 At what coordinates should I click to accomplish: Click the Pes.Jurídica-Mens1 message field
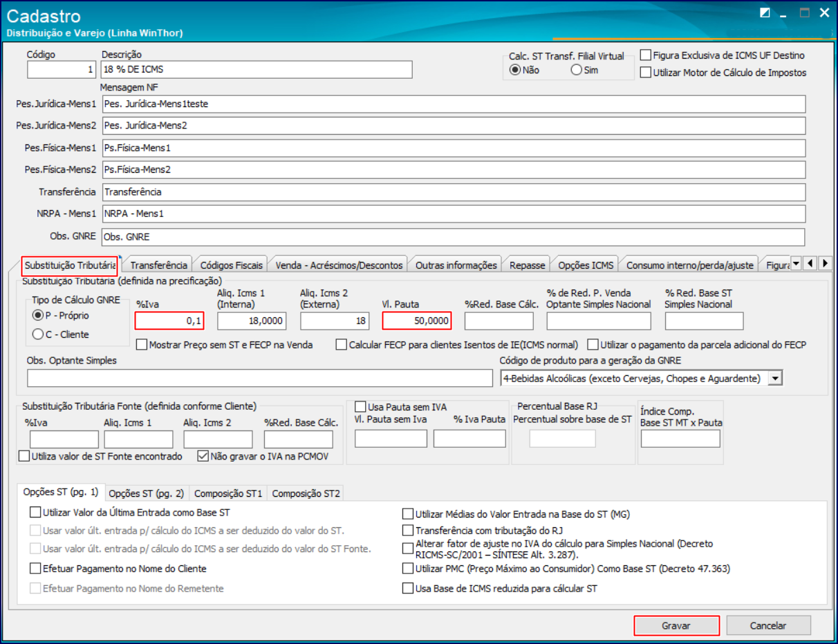click(x=453, y=104)
